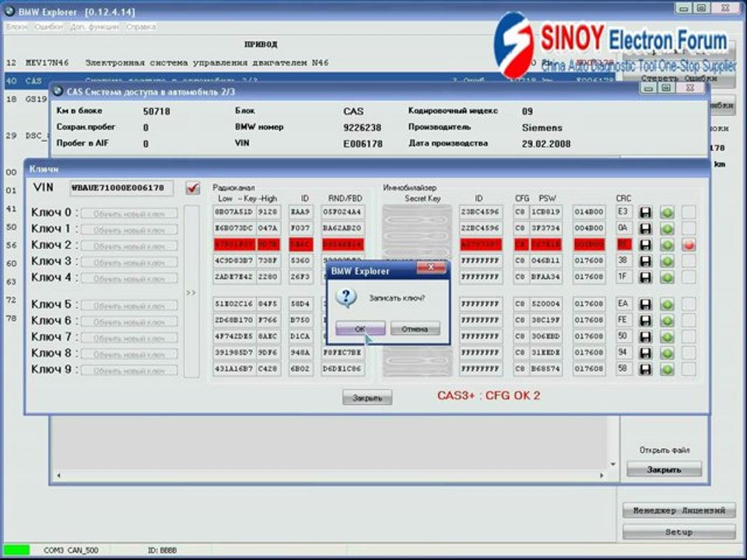Close the BMW Explorer confirmation dialog
This screenshot has width=747, height=560.
point(430,268)
